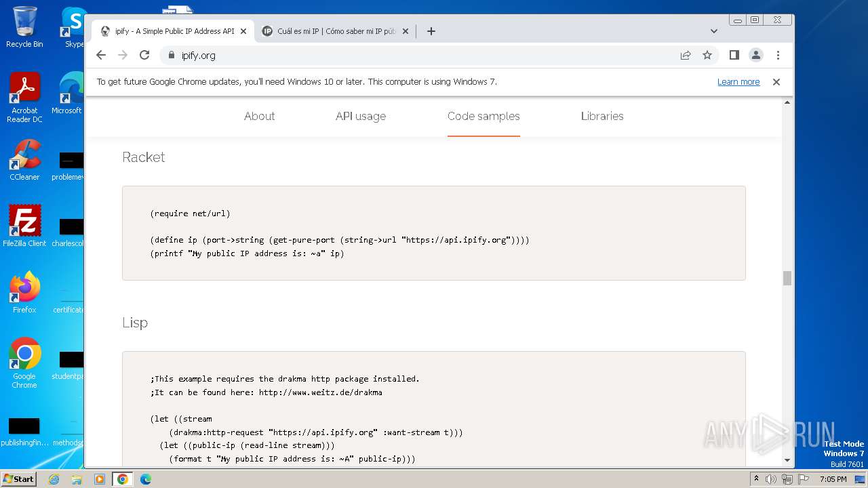This screenshot has width=868, height=488.
Task: Click the drakma:http-request code line
Action: coord(316,432)
